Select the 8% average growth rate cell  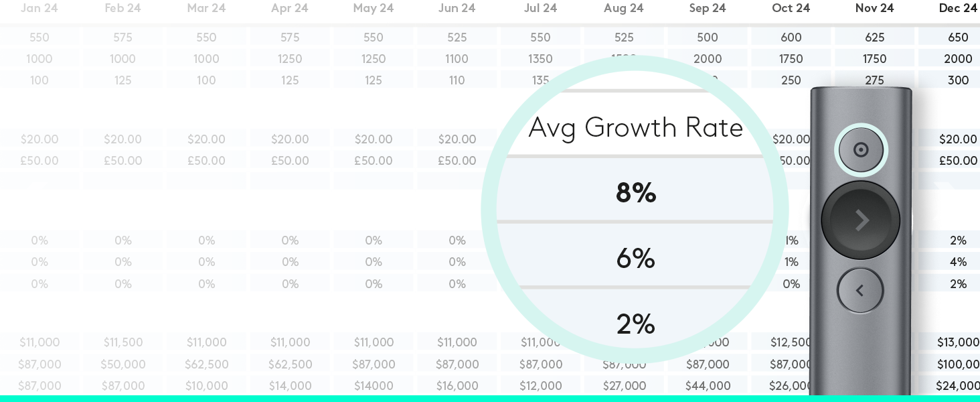[635, 192]
